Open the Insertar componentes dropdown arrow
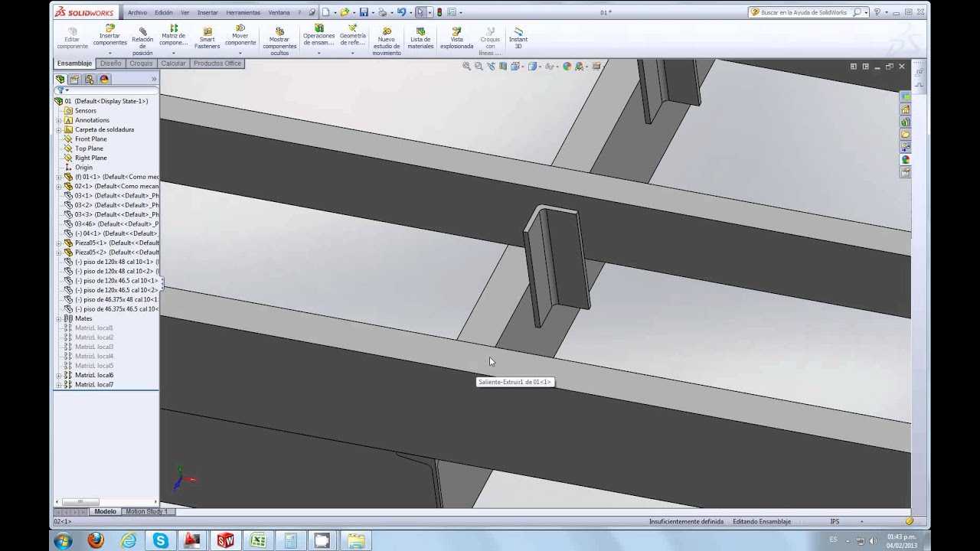The image size is (980, 551). tap(109, 54)
